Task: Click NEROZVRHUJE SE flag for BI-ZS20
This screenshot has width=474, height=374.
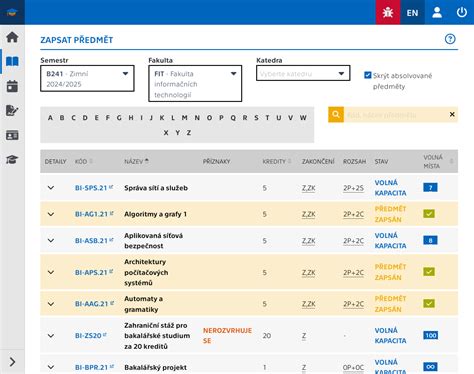Action: coord(227,335)
